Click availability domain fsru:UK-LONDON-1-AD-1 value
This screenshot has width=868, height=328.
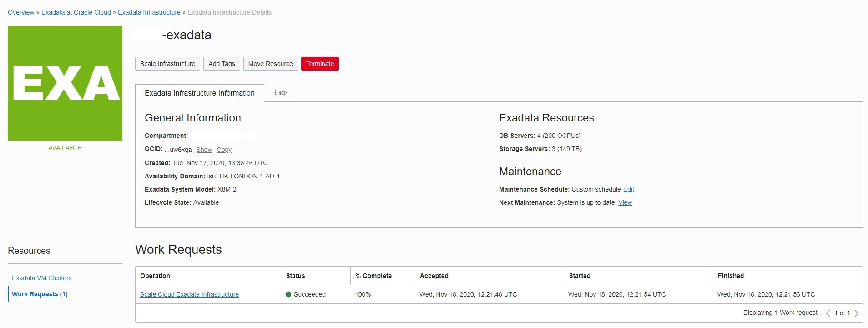click(x=243, y=176)
